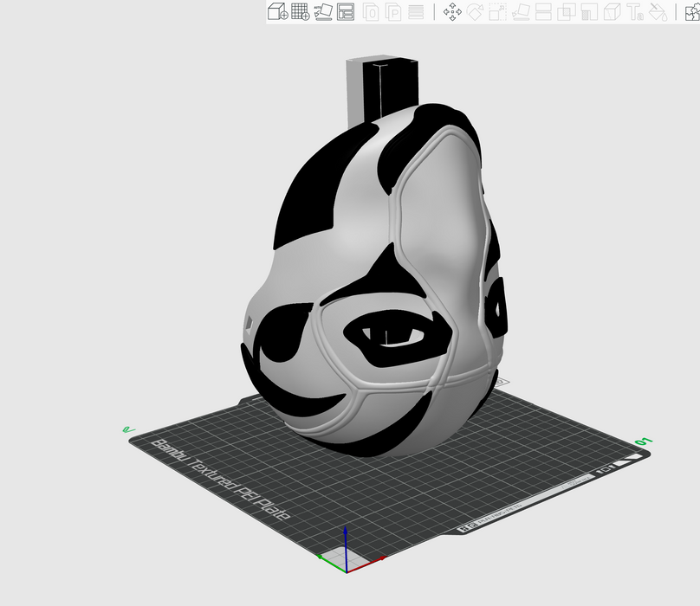Select the Support painting tool
The height and width of the screenshot is (606, 700).
tap(590, 11)
